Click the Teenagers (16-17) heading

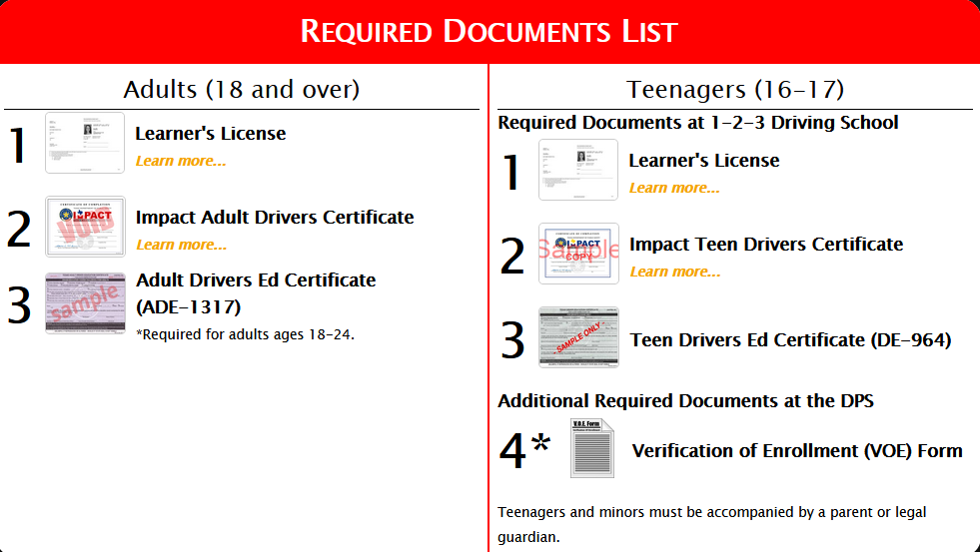[735, 89]
